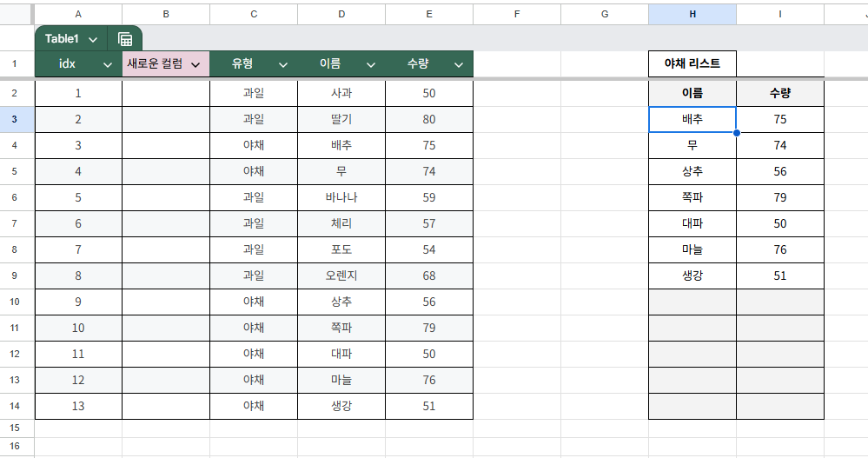Select the 유형 cell in row 14
The width and height of the screenshot is (868, 458).
[254, 406]
